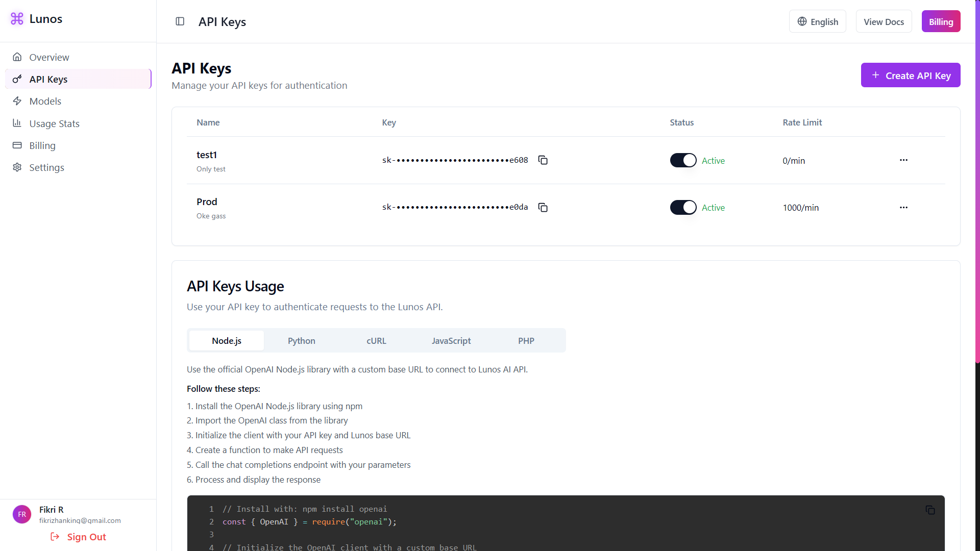
Task: Open Settings in the sidebar
Action: 46,167
